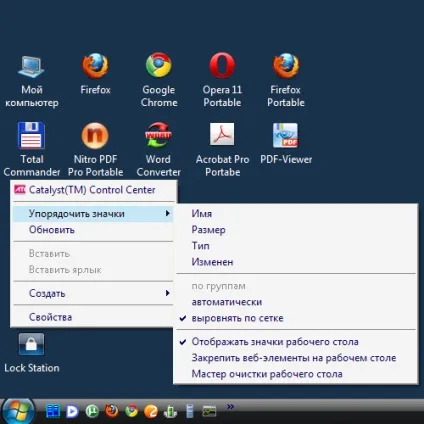This screenshot has width=424, height=424.
Task: Open the Windows Start orb
Action: 18,411
